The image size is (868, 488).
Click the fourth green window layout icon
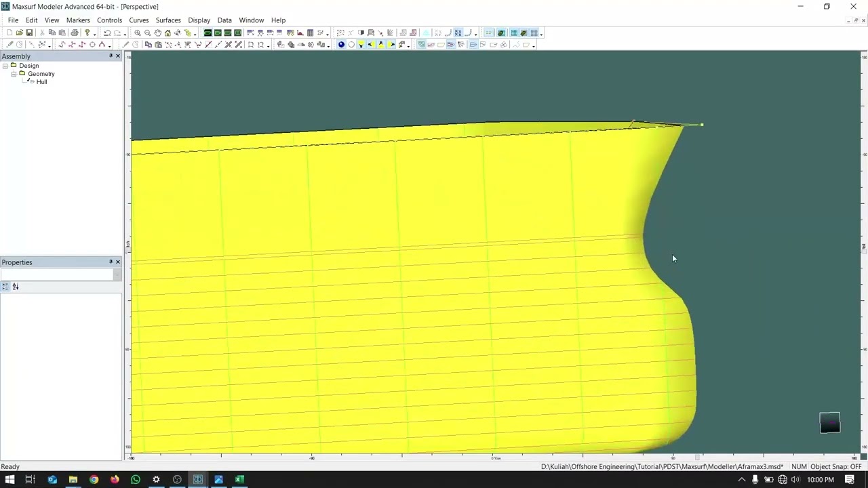pos(237,33)
